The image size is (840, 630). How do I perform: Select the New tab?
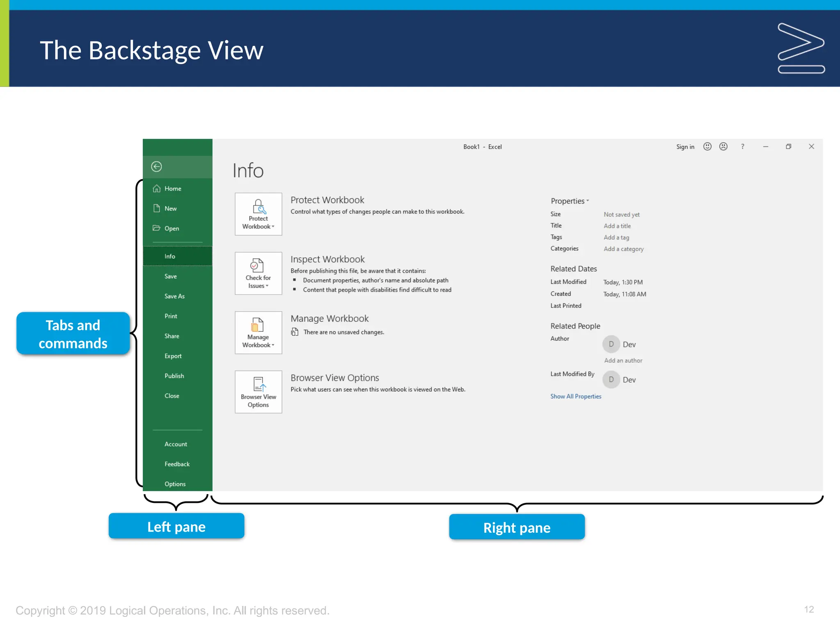[178, 208]
